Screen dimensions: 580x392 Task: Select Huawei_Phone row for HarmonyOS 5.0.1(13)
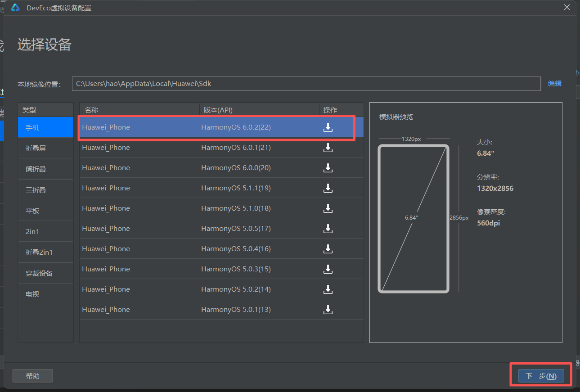(x=221, y=310)
